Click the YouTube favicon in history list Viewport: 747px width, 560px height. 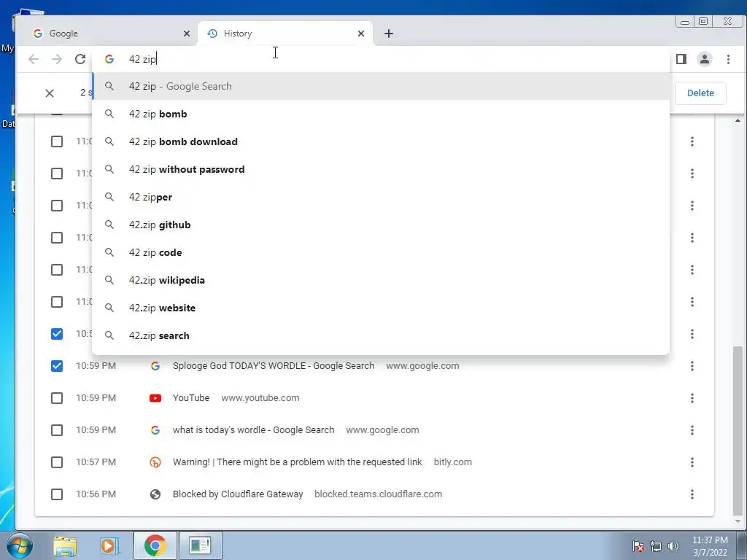155,397
